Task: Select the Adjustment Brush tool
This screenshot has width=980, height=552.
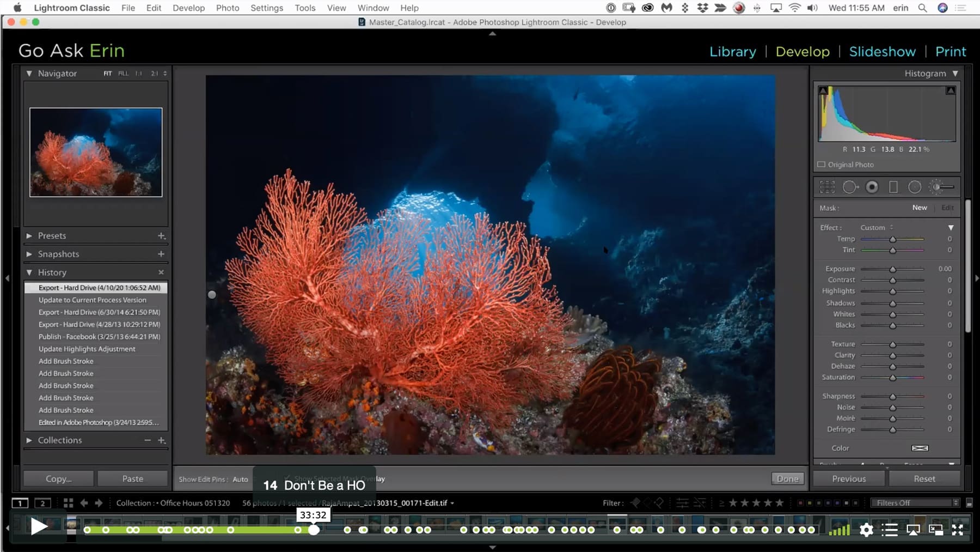Action: (942, 187)
